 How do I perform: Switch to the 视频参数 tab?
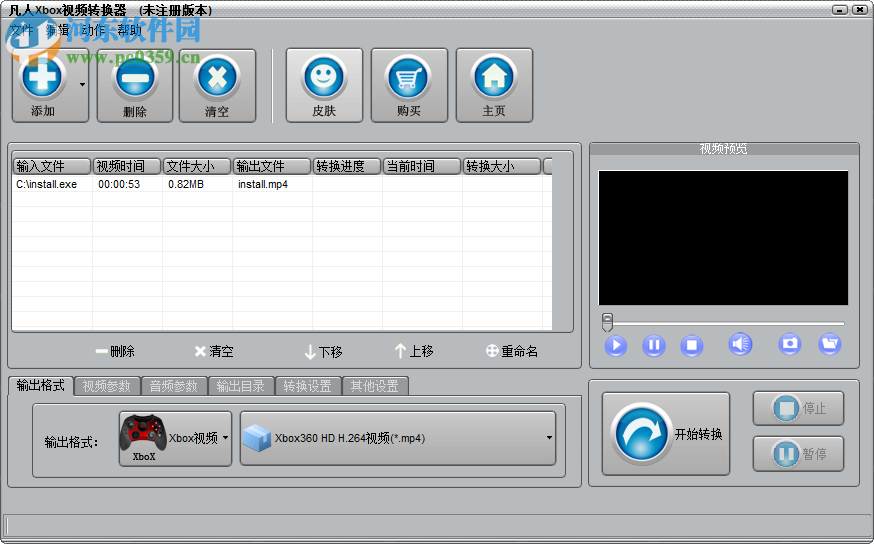107,386
